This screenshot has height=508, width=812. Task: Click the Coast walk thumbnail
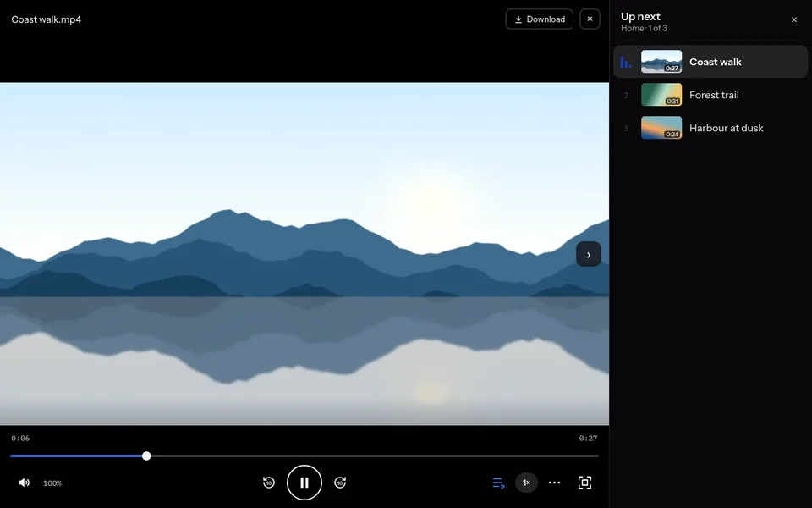661,62
